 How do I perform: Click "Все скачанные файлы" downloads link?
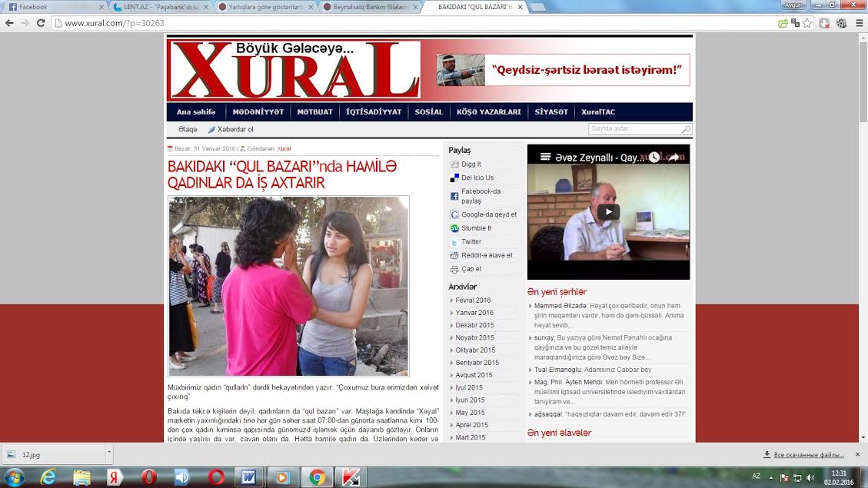[809, 455]
